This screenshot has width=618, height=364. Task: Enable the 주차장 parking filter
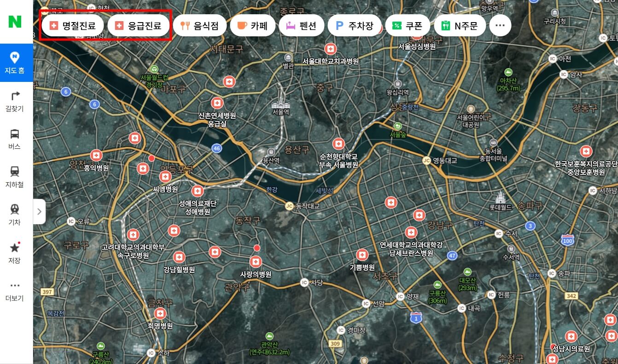pos(355,25)
